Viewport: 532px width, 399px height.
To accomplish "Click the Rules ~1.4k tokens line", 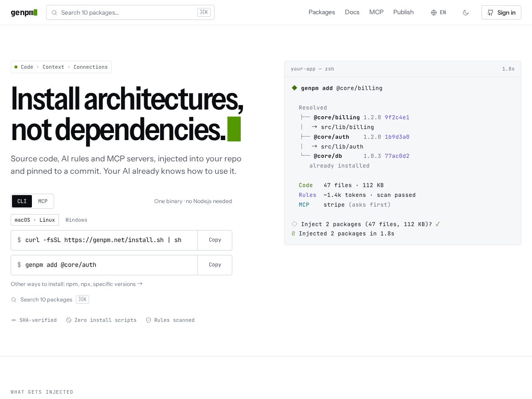I will click(x=357, y=195).
